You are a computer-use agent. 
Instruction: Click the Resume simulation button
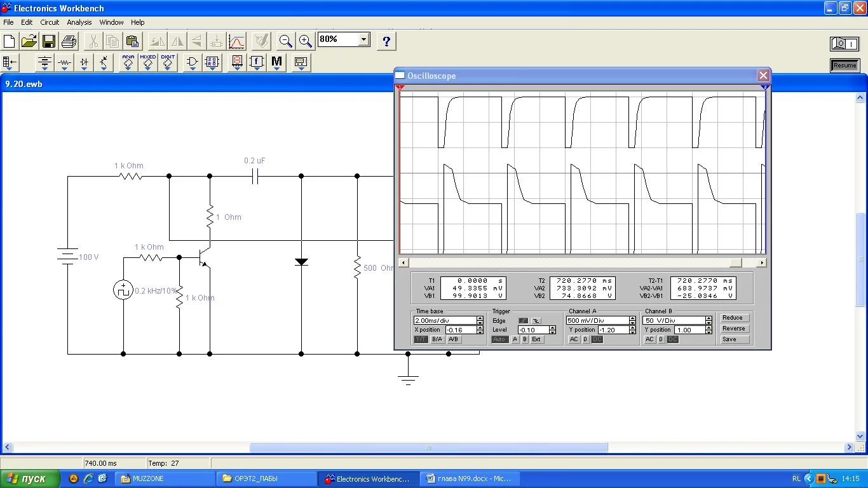point(844,65)
